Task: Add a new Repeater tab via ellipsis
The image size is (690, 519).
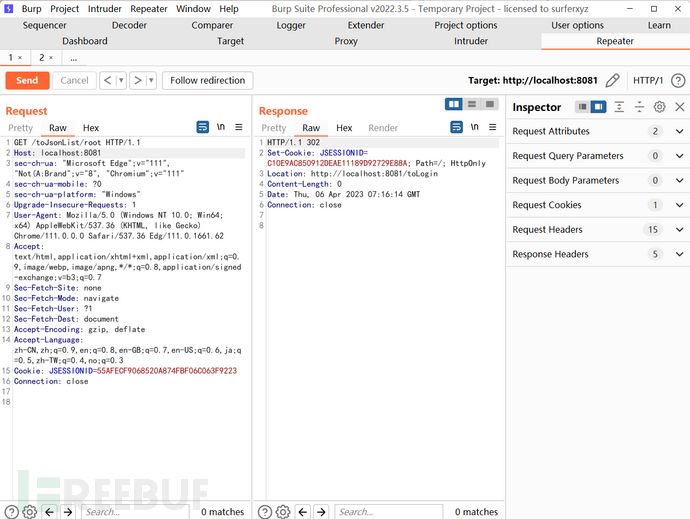Action: 73,58
